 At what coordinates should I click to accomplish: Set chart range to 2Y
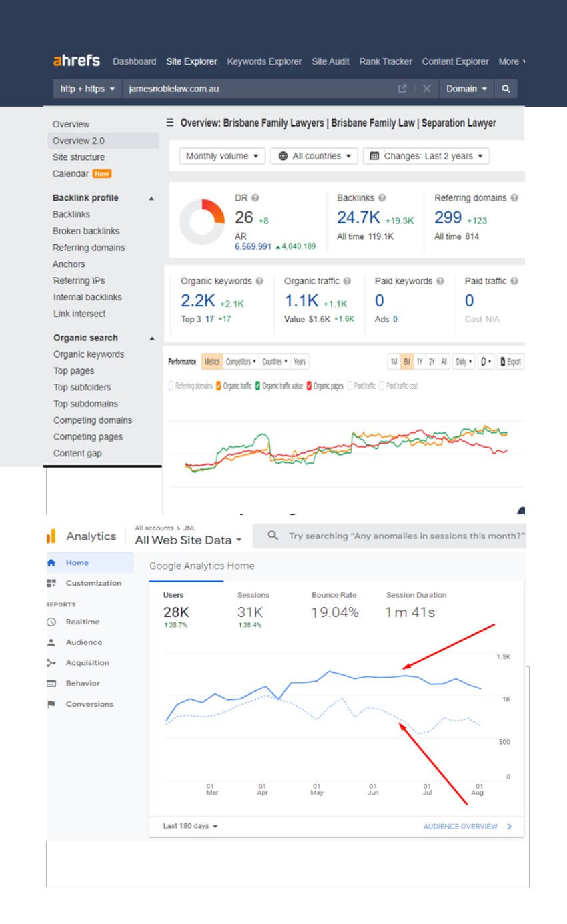[x=432, y=362]
